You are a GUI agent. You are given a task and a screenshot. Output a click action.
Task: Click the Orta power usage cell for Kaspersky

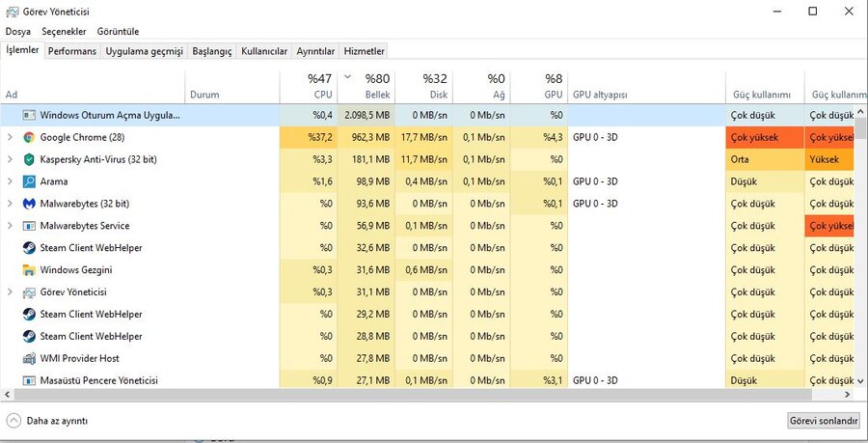[x=765, y=159]
